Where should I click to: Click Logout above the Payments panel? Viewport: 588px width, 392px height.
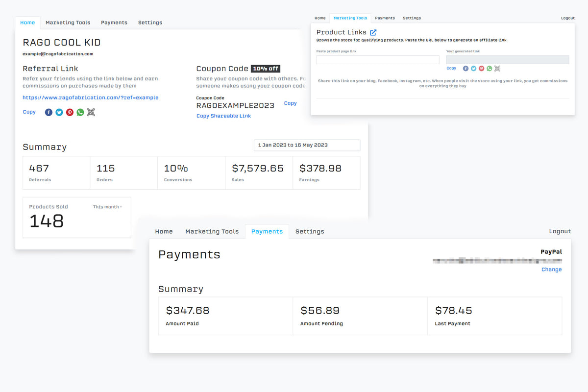point(560,232)
